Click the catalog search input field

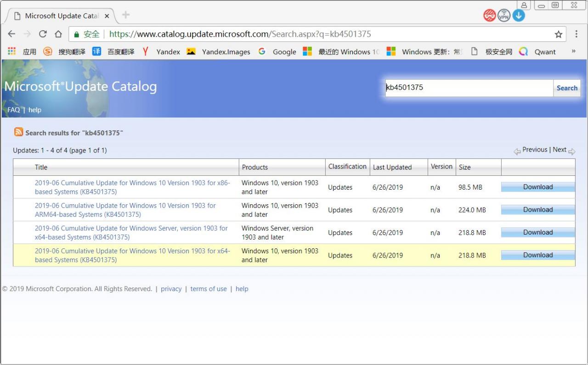click(x=469, y=88)
